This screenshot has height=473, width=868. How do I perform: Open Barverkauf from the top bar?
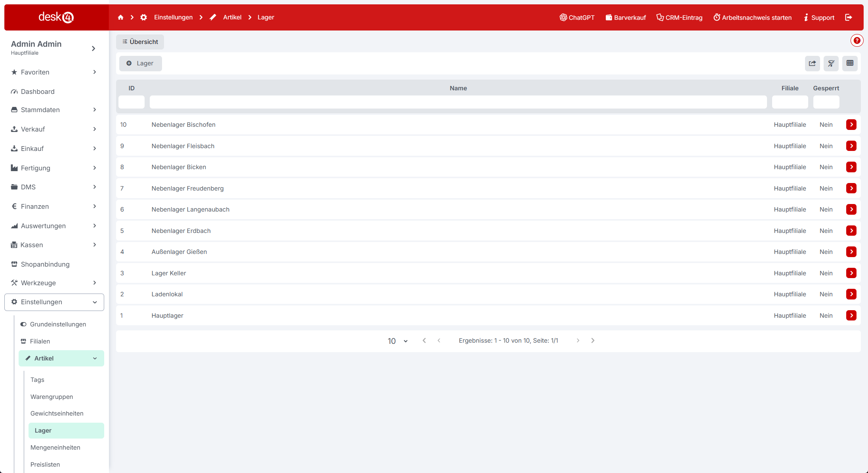[626, 17]
